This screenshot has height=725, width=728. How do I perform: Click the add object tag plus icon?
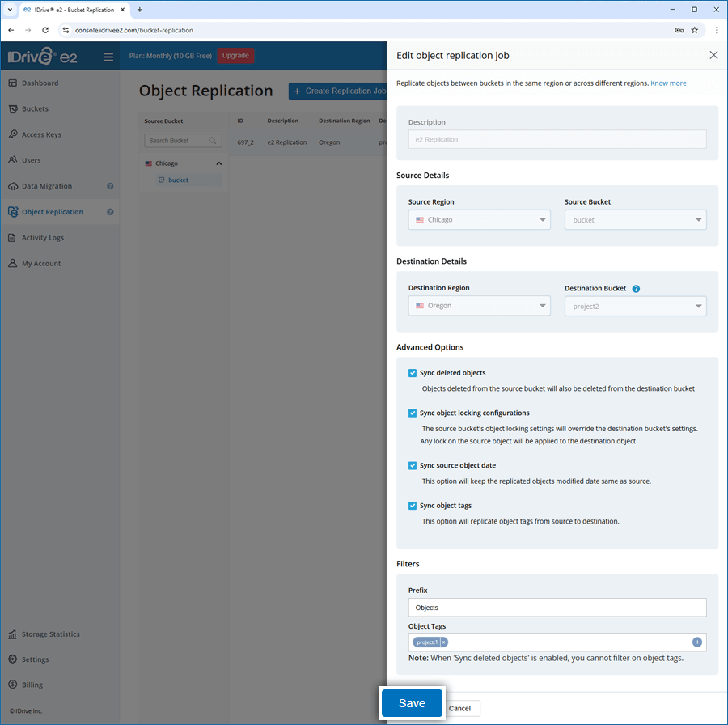697,642
